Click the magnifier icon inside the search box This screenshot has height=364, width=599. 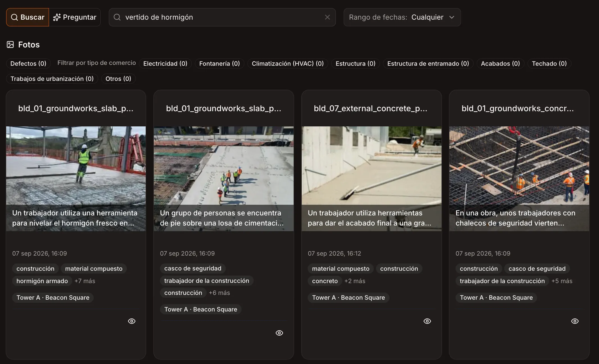click(x=117, y=17)
